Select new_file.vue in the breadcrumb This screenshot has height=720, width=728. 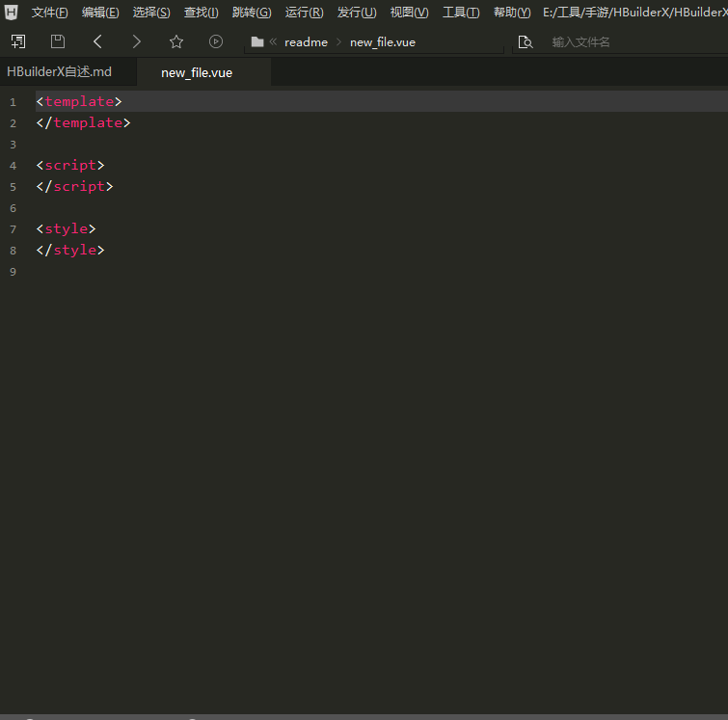tap(383, 42)
